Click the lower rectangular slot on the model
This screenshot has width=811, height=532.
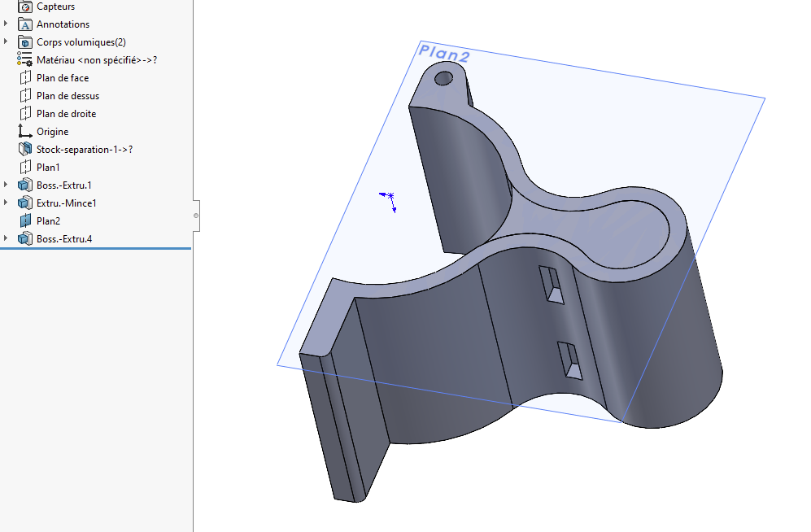point(569,360)
